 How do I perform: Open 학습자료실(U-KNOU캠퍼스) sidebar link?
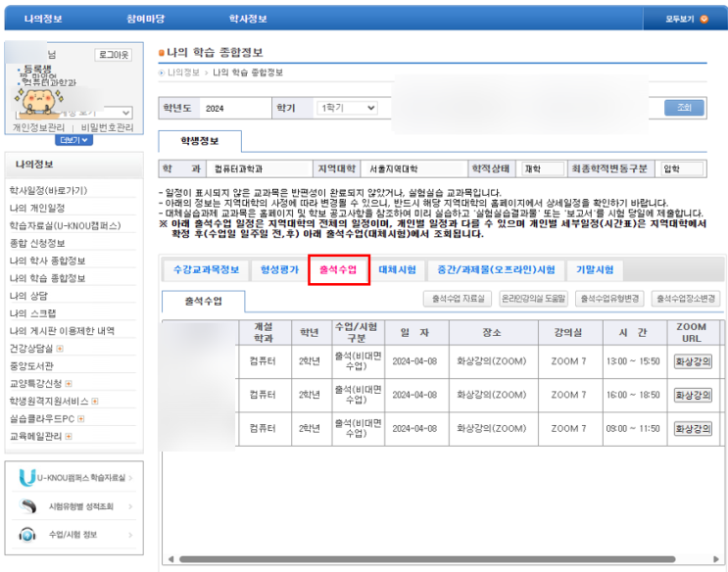(65, 225)
